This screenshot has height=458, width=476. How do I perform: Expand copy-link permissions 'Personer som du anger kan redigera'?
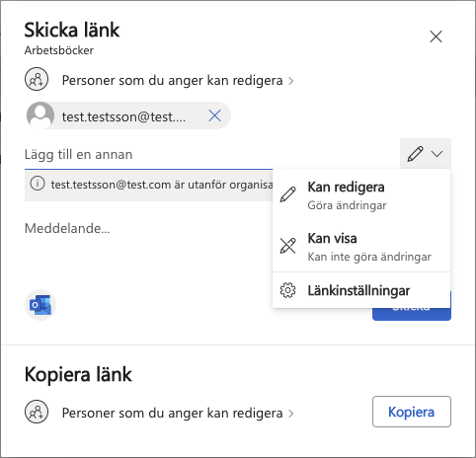coord(178,413)
